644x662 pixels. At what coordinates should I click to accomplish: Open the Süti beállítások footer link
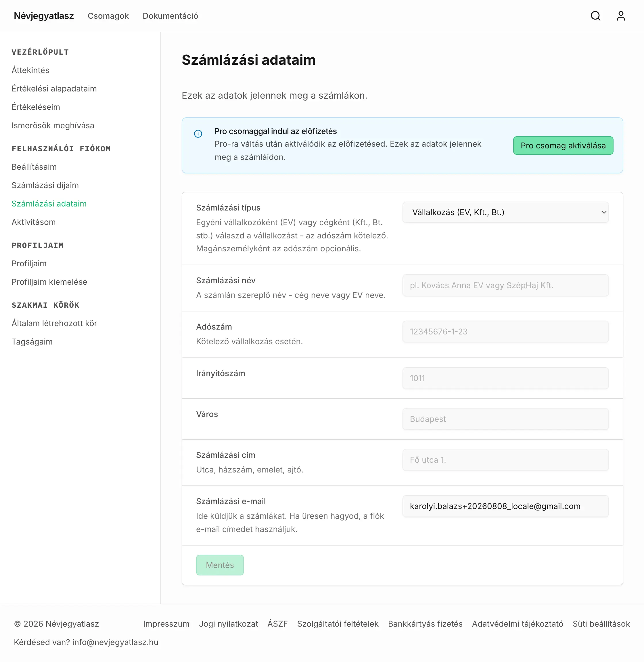(x=601, y=624)
